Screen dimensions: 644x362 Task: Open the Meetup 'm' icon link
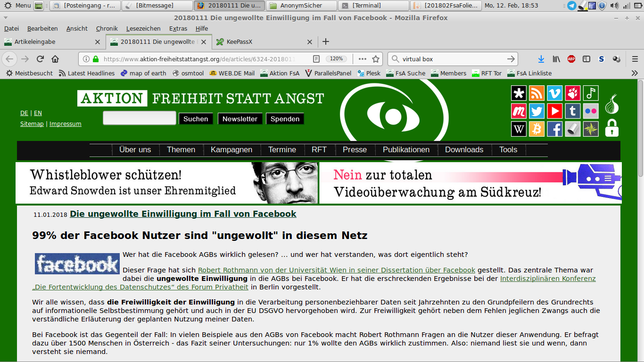(x=519, y=111)
